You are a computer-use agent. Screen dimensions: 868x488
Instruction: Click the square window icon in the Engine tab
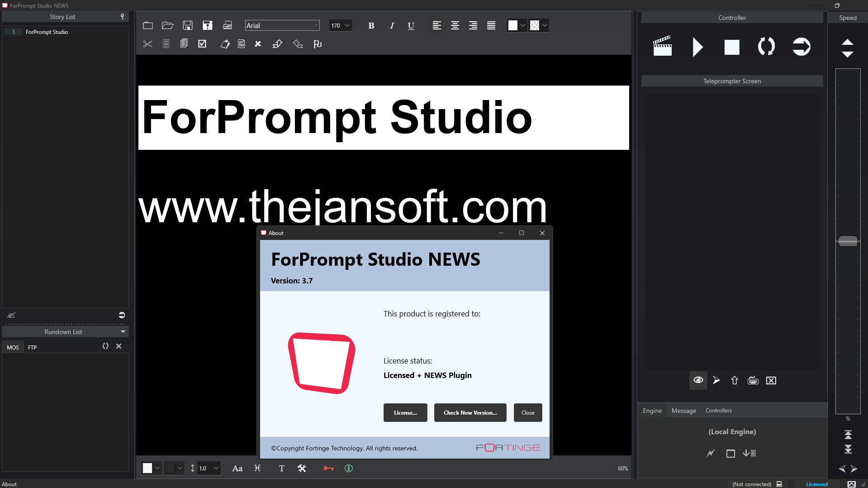(730, 453)
